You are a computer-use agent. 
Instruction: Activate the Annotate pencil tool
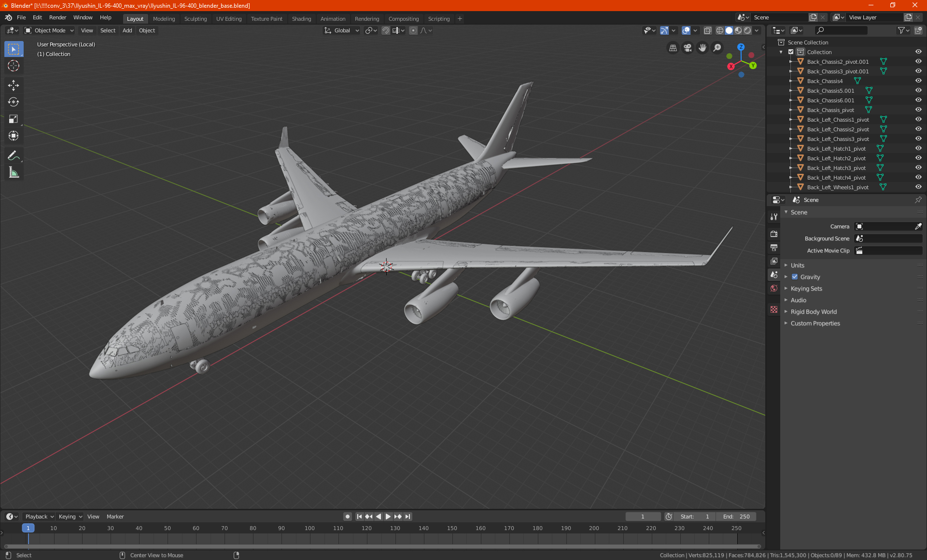tap(14, 155)
